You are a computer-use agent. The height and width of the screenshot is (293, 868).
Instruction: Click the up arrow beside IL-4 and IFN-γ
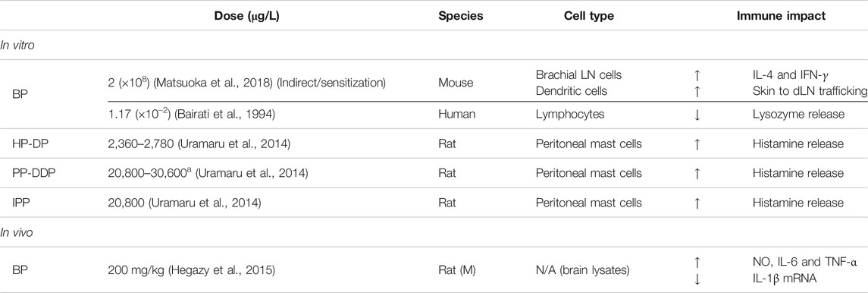coord(697,77)
